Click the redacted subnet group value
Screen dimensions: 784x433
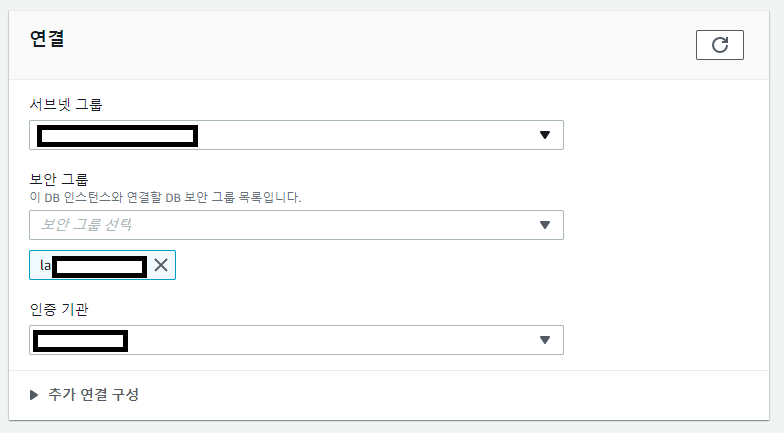[118, 136]
